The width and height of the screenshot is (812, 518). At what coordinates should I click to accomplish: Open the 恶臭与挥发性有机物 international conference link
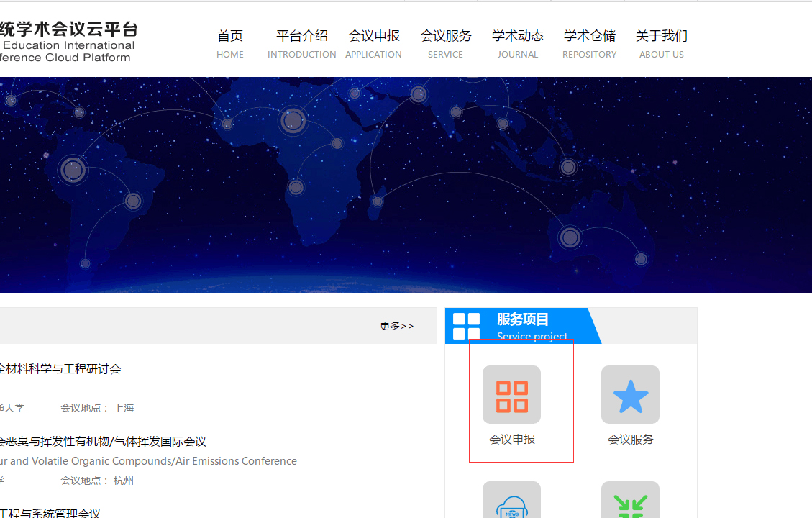(103, 441)
